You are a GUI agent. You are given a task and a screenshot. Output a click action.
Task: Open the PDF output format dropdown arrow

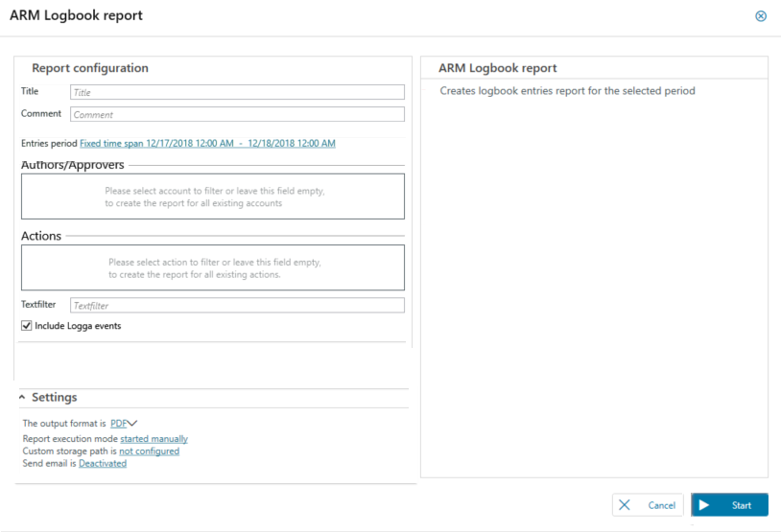(x=133, y=423)
